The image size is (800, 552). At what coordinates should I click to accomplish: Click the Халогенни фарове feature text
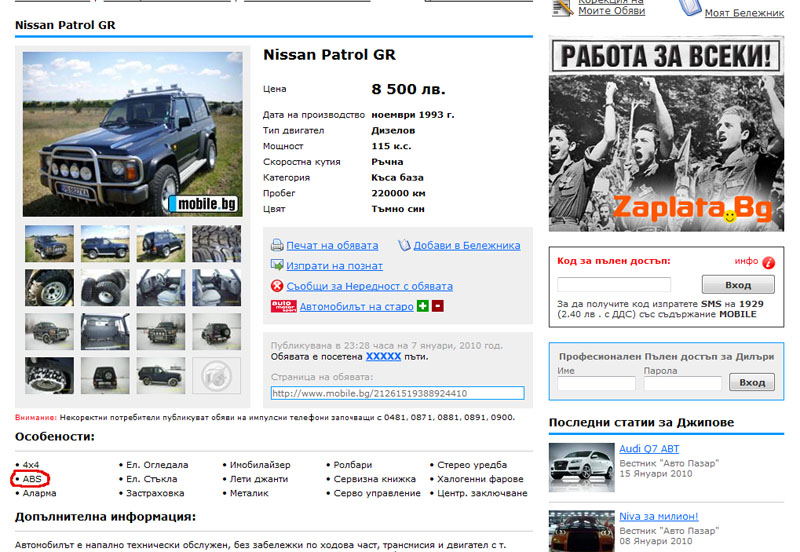pos(480,479)
